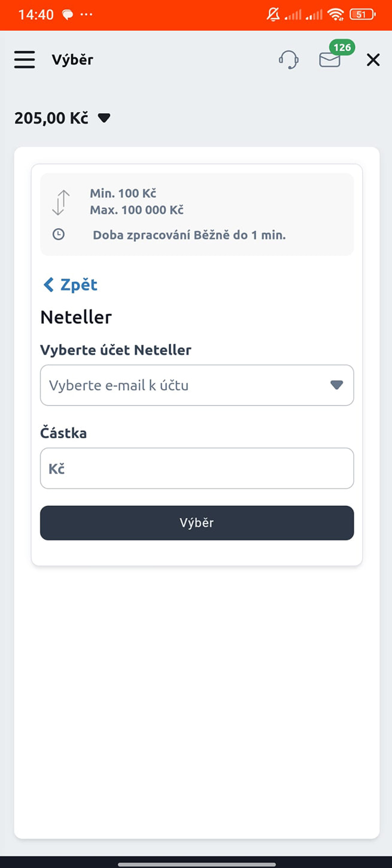Image resolution: width=392 pixels, height=868 pixels.
Task: Tap the muted notifications bell icon
Action: pos(273,15)
